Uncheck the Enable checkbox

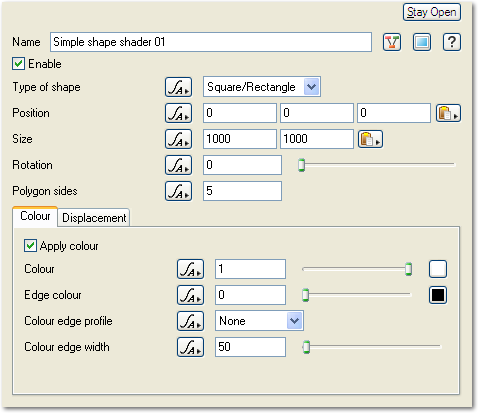(19, 64)
